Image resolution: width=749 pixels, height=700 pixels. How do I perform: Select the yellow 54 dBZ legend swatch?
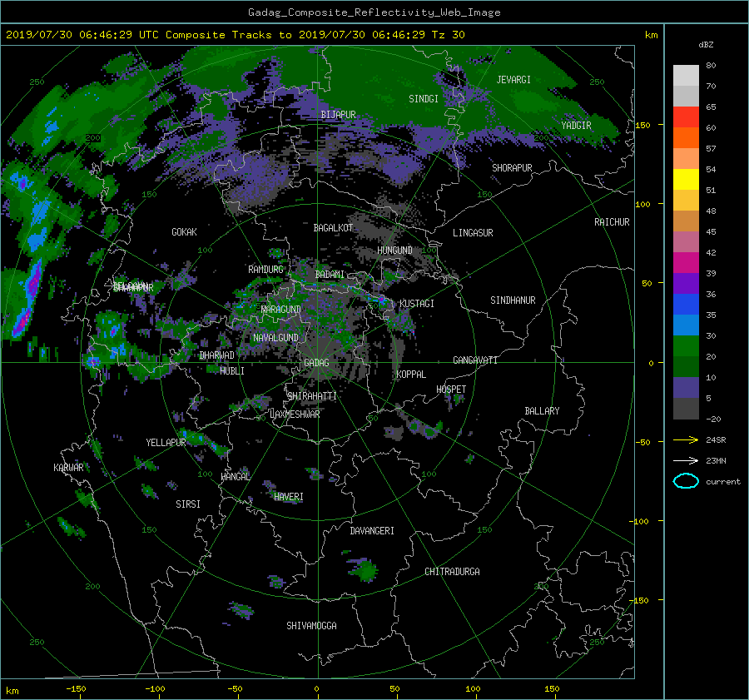(x=686, y=180)
